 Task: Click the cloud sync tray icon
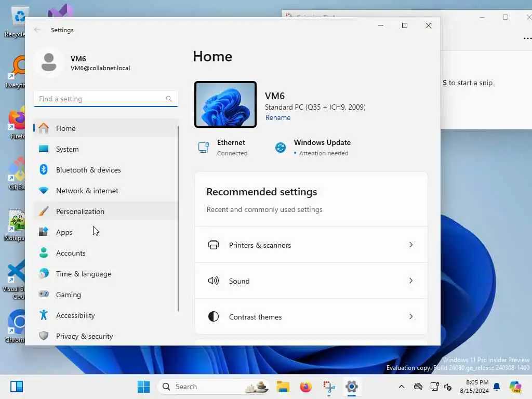418,387
